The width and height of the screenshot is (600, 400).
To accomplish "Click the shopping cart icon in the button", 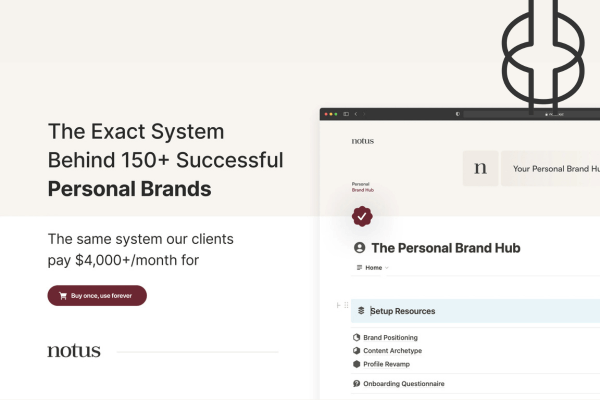I will (x=63, y=296).
